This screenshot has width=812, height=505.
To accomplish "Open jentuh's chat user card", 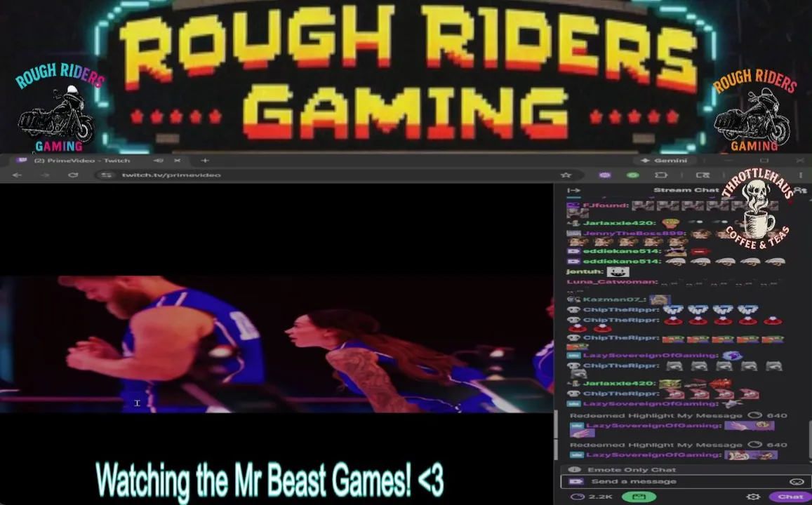I will 584,271.
